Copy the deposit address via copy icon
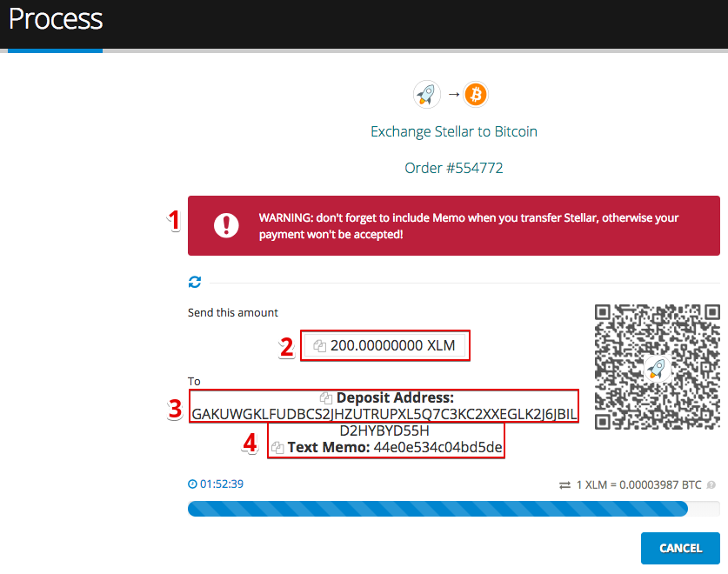The image size is (728, 574). [x=326, y=398]
